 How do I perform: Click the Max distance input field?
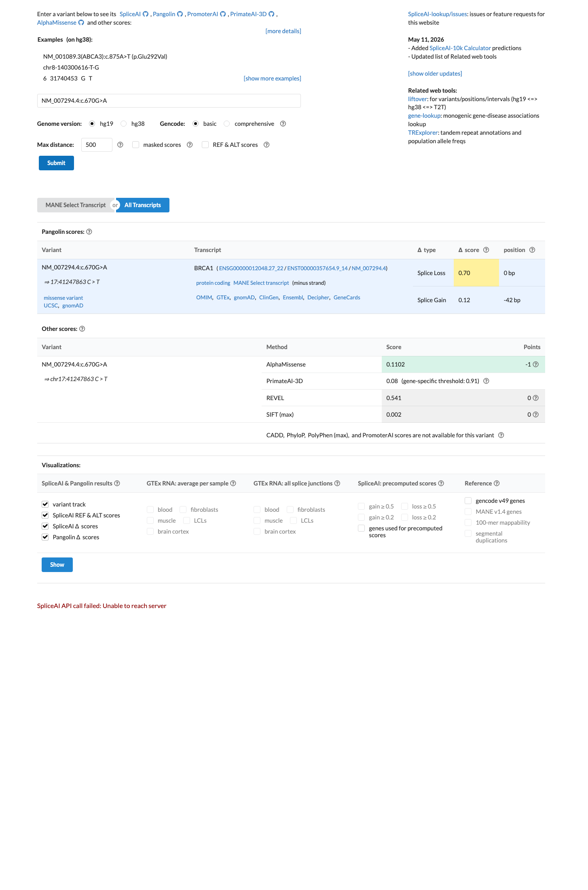(x=97, y=145)
